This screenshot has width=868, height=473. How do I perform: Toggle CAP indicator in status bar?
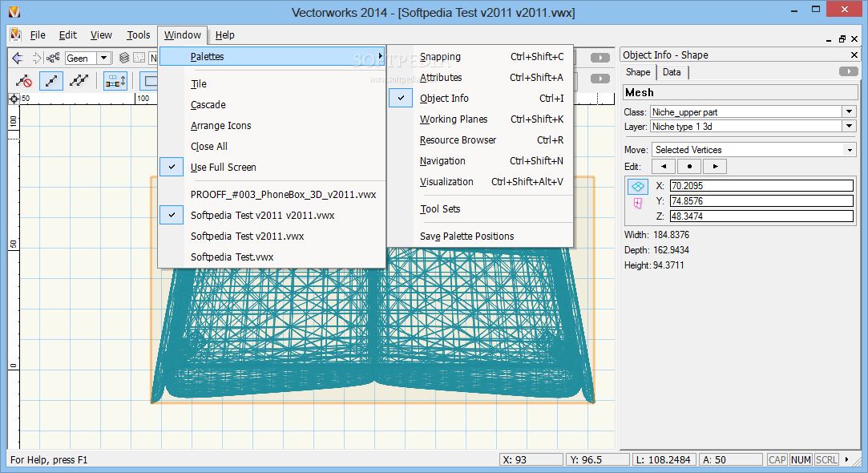tap(777, 459)
